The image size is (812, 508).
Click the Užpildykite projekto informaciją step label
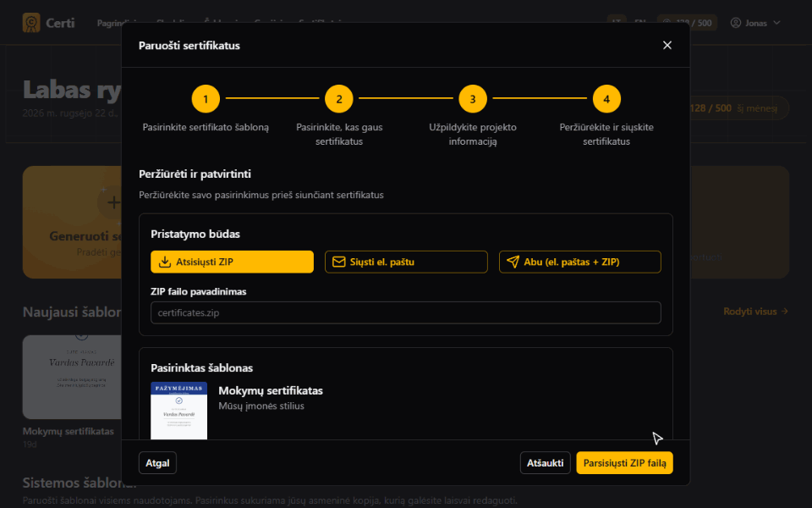[473, 135]
